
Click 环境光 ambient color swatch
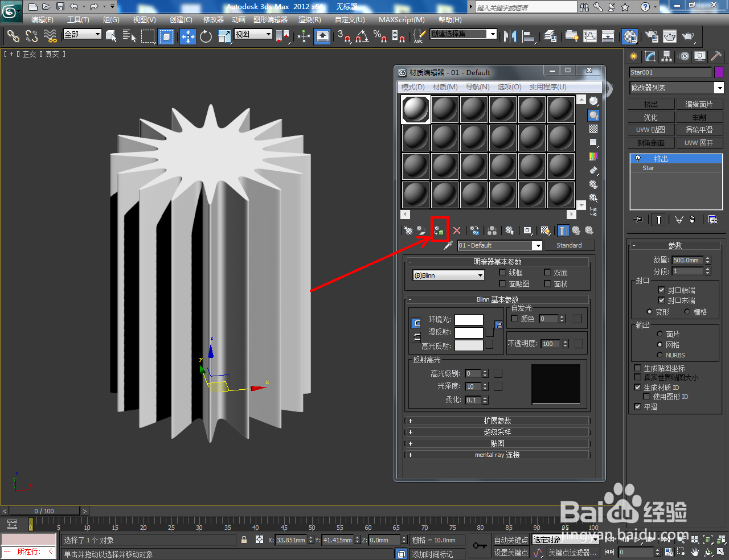pyautogui.click(x=469, y=320)
